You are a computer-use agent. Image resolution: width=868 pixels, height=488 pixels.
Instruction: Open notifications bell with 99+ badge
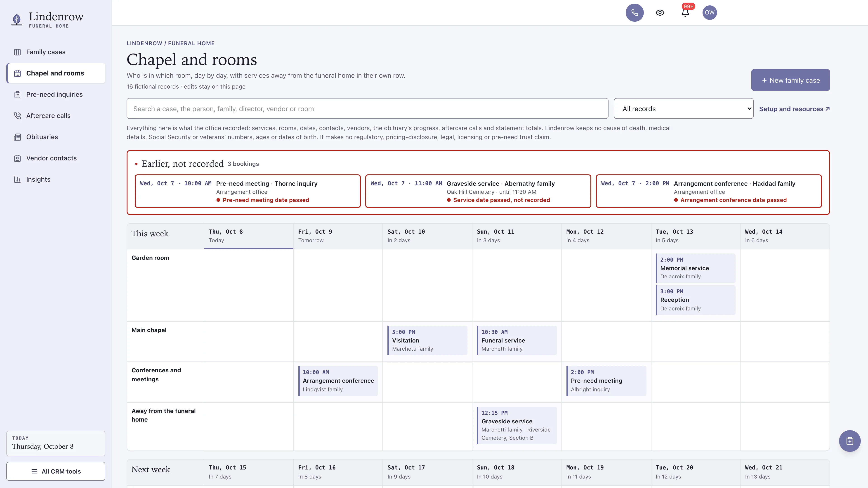point(685,13)
